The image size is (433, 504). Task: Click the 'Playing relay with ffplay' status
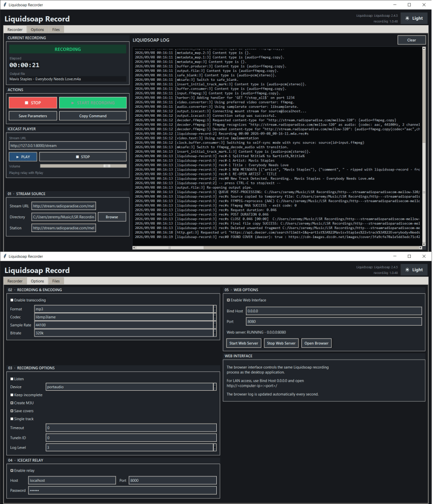[x=26, y=173]
